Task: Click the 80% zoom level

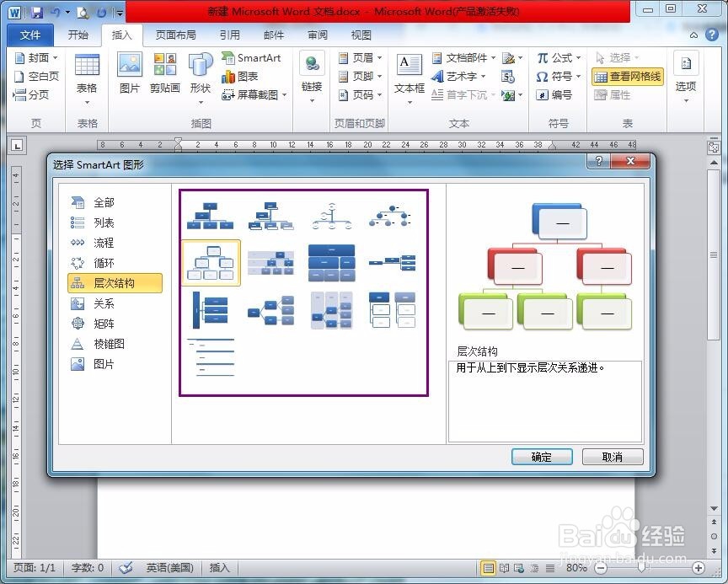Action: point(576,568)
